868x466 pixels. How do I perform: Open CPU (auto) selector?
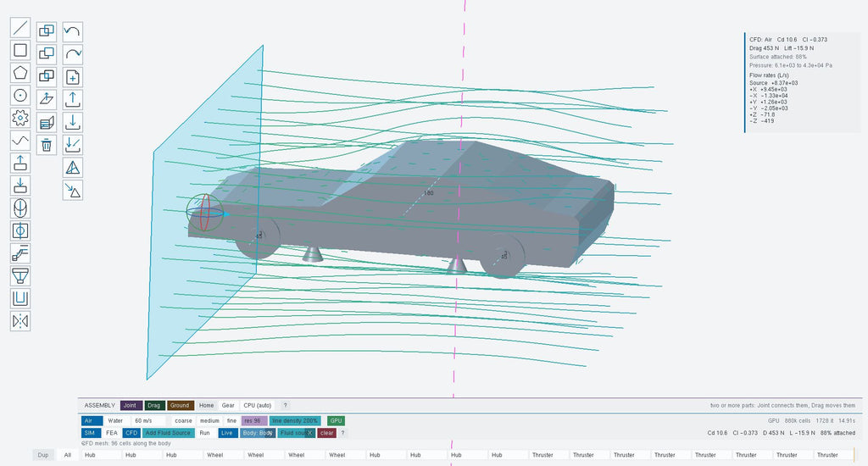258,405
